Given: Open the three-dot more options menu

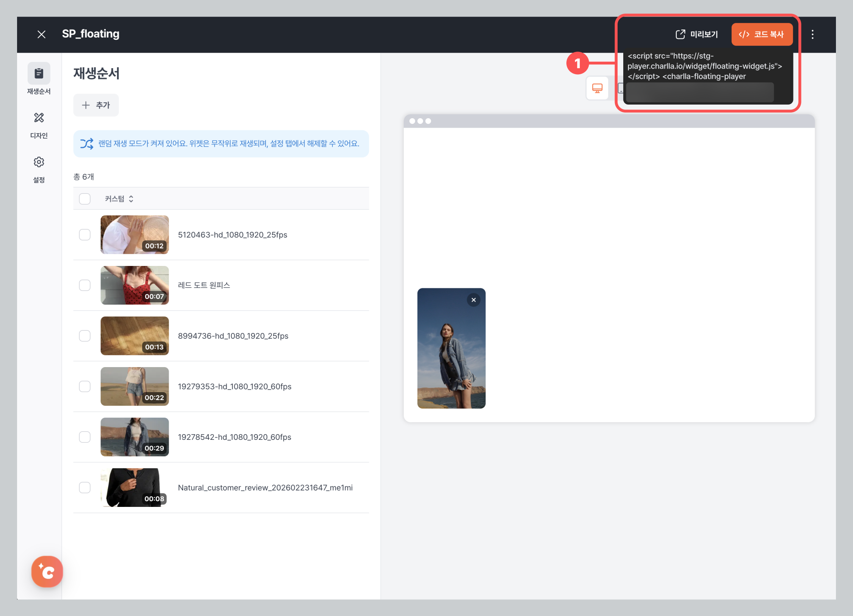Looking at the screenshot, I should click(x=812, y=34).
